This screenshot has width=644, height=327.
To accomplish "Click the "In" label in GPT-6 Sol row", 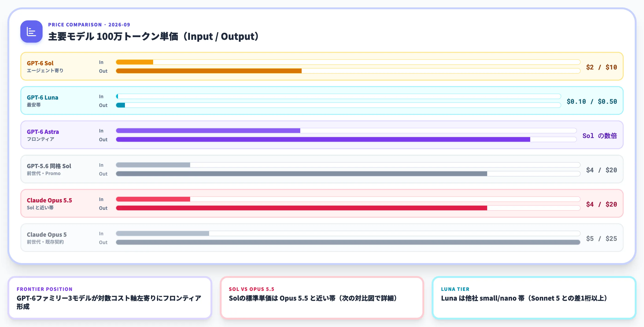I will 101,62.
